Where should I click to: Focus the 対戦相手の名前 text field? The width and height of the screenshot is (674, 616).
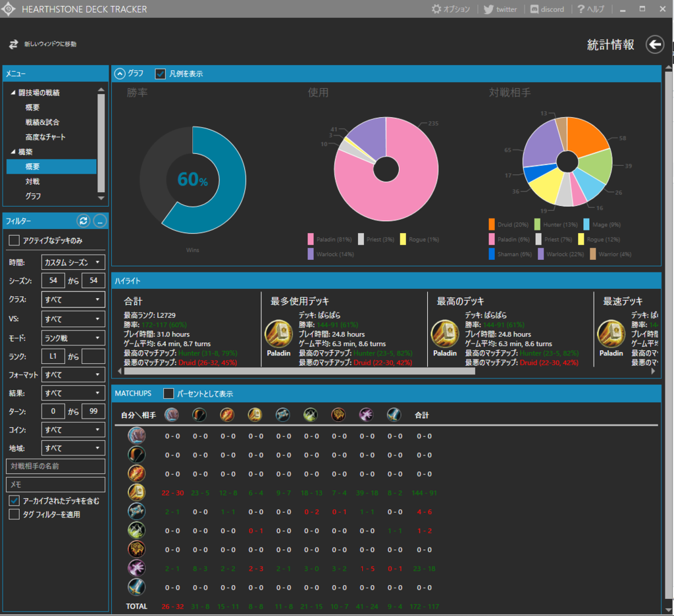coord(55,466)
